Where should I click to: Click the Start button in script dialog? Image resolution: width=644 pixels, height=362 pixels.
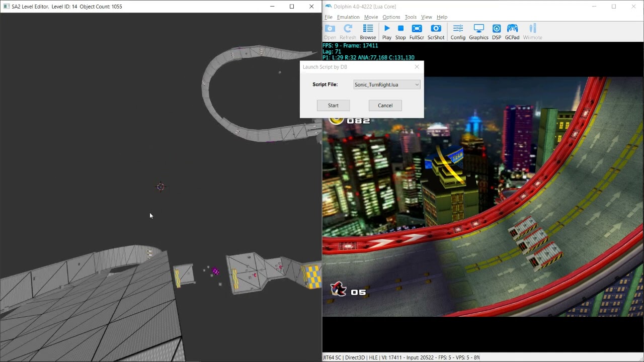(x=333, y=106)
